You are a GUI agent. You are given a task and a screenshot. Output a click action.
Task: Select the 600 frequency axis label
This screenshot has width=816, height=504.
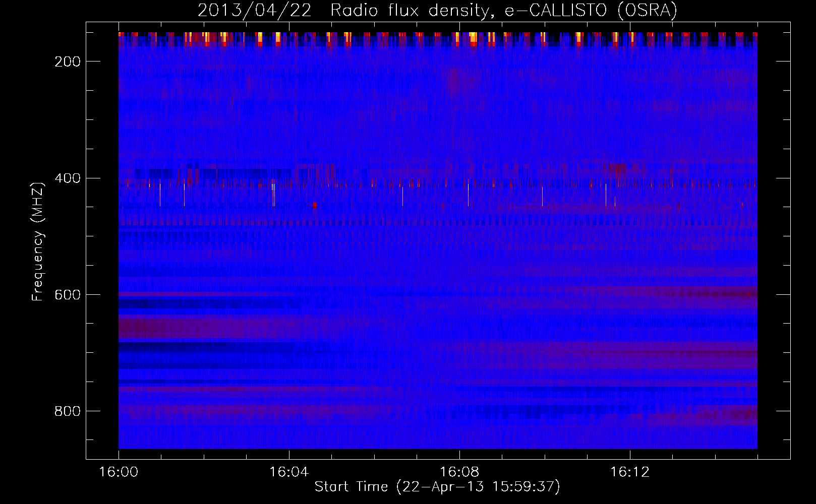[68, 295]
